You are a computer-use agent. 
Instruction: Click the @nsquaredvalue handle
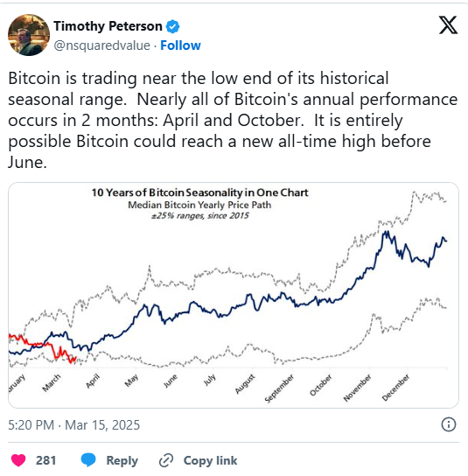coord(102,45)
